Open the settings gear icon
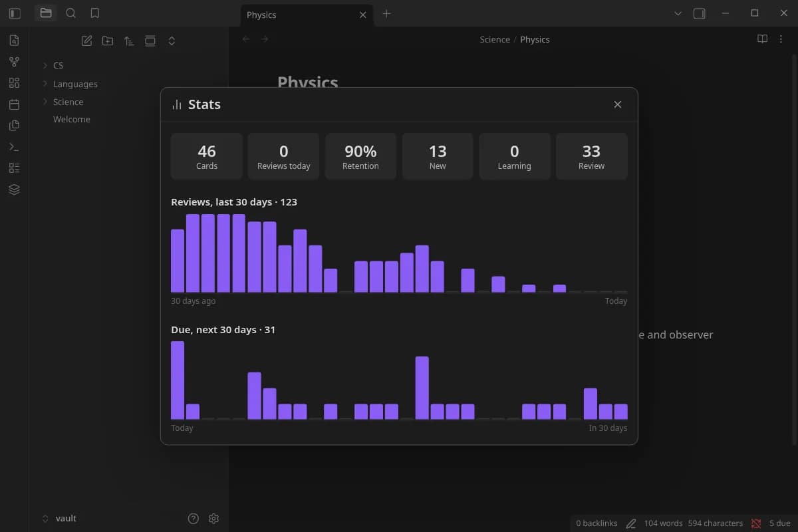This screenshot has height=532, width=798. click(213, 519)
